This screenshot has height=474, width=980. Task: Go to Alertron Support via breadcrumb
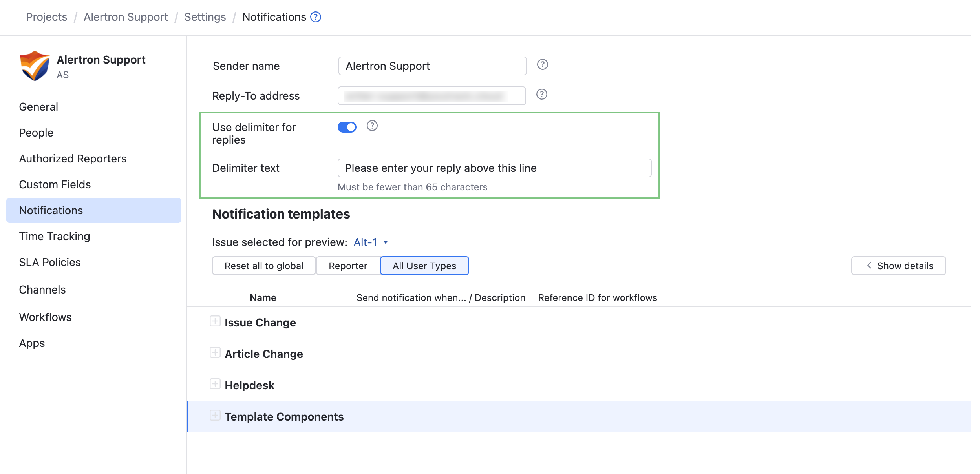pos(126,17)
